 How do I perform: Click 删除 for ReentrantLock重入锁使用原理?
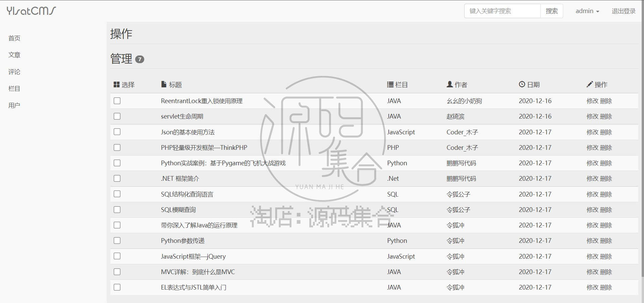(606, 101)
